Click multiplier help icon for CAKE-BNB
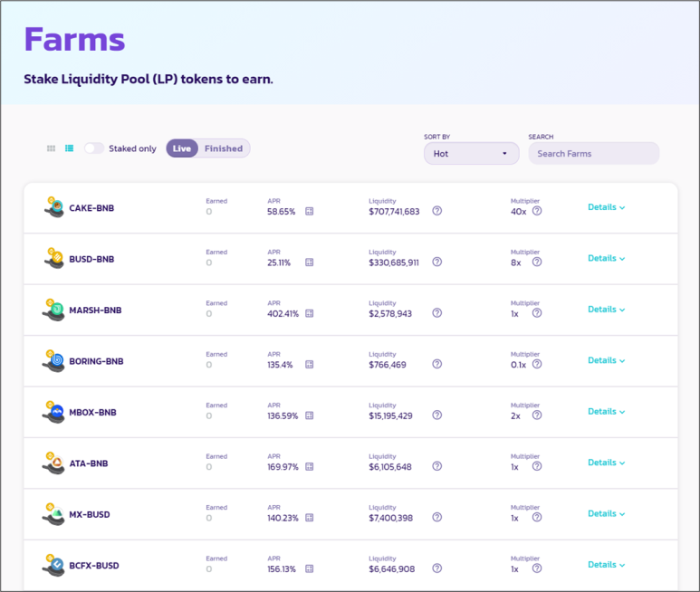 [x=537, y=211]
